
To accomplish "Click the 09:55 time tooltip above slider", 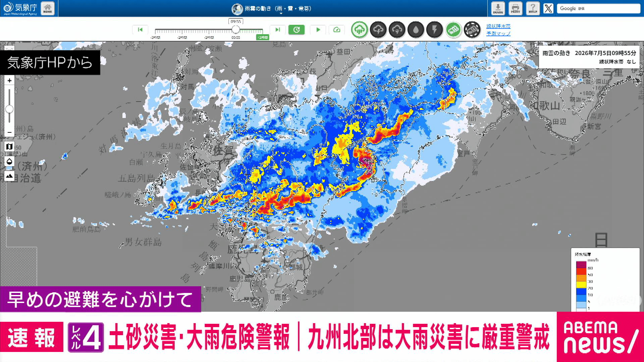I will (x=236, y=21).
